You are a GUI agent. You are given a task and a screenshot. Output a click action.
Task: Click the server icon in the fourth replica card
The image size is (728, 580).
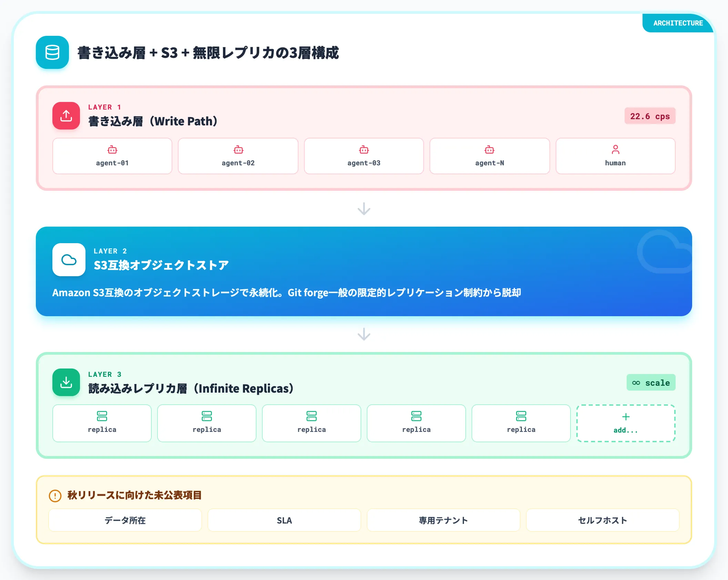tap(416, 416)
